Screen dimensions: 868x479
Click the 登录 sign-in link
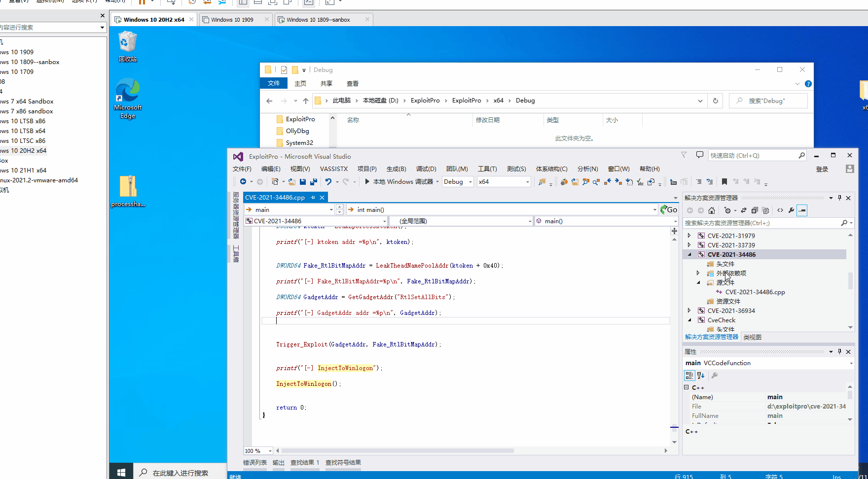822,169
